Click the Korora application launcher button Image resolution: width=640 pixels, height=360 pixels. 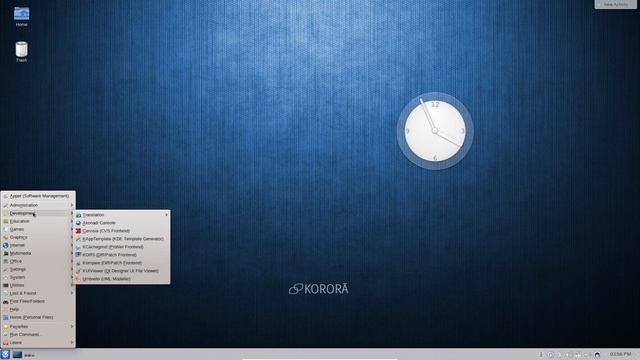coord(5,354)
